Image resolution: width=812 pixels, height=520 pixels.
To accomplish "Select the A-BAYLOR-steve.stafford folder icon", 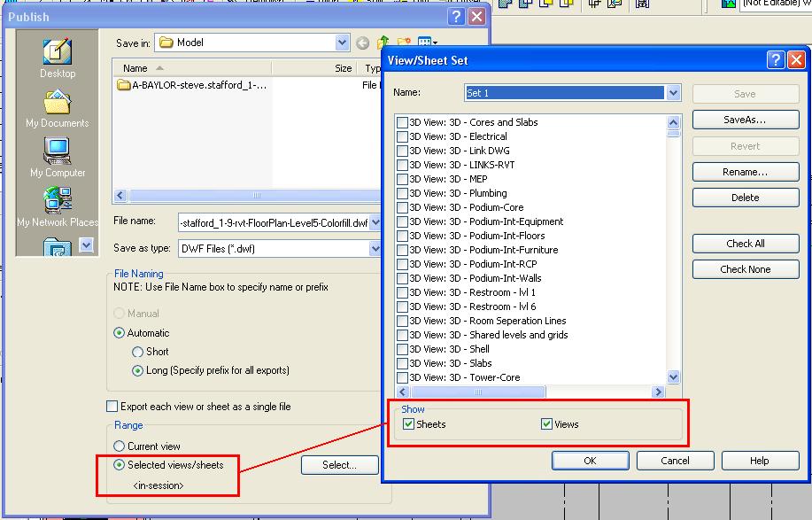I will pyautogui.click(x=123, y=85).
